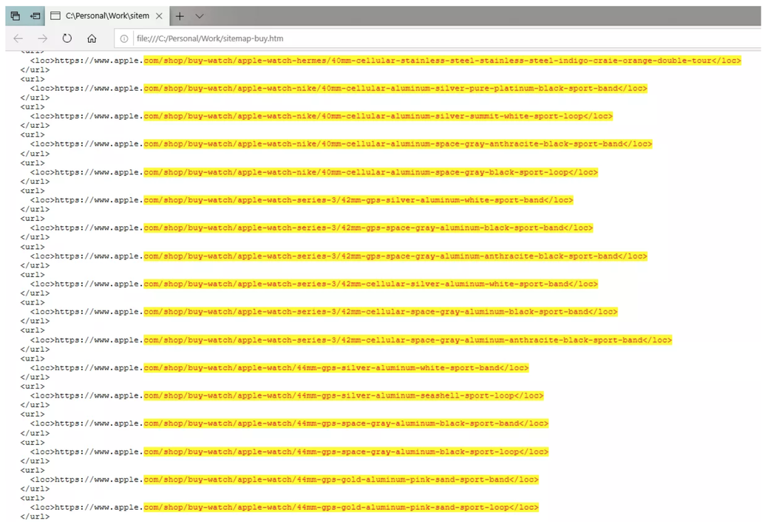Click the 44mm-gps-space-gray-aluminum-black-sport-loop loc line
The height and width of the screenshot is (532, 771).
[290, 452]
